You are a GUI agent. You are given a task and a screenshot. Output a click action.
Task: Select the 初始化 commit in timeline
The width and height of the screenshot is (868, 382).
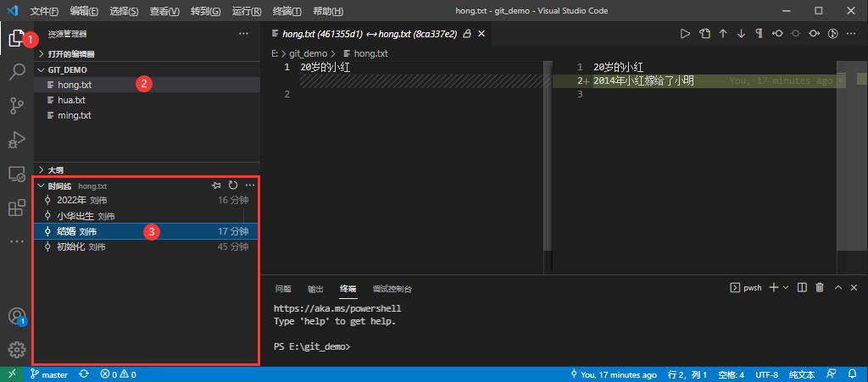[x=70, y=247]
